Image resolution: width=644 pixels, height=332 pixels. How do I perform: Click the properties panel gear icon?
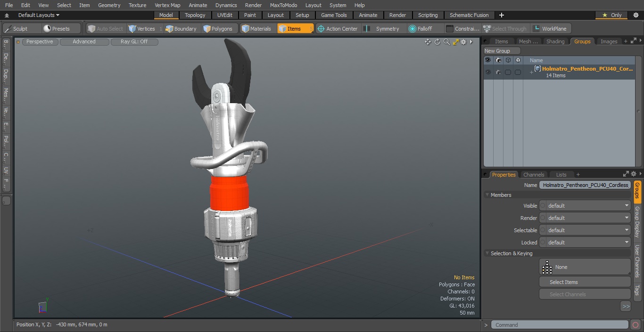click(x=634, y=174)
